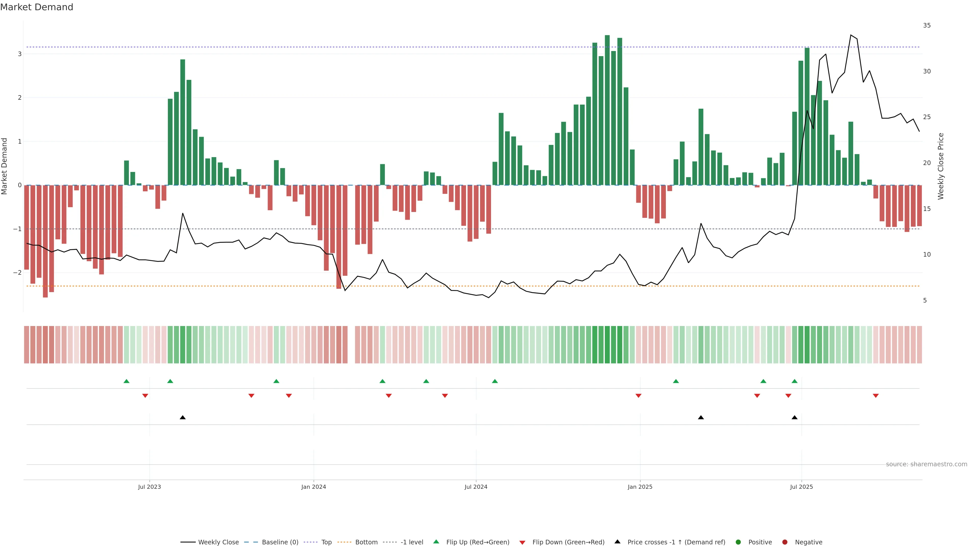Screen dimensions: 980x551
Task: Click the green Positive legend dot
Action: (738, 542)
